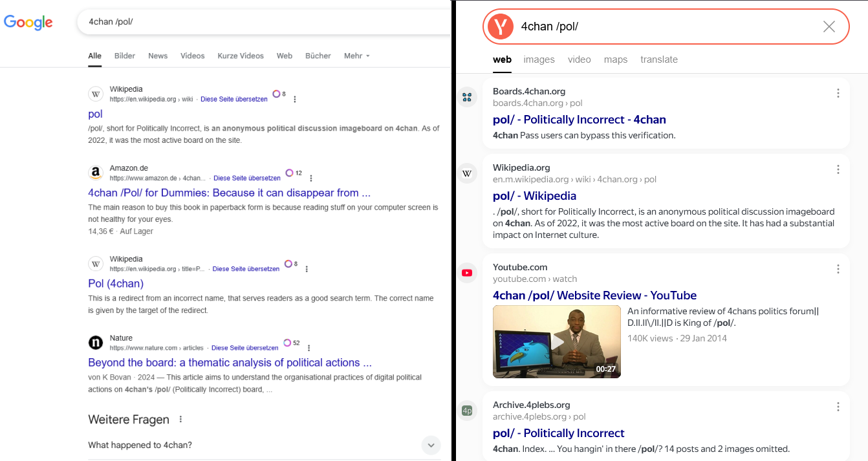Open the three-dot menu next to Weitere Fragen
This screenshot has width=868, height=461.
180,420
